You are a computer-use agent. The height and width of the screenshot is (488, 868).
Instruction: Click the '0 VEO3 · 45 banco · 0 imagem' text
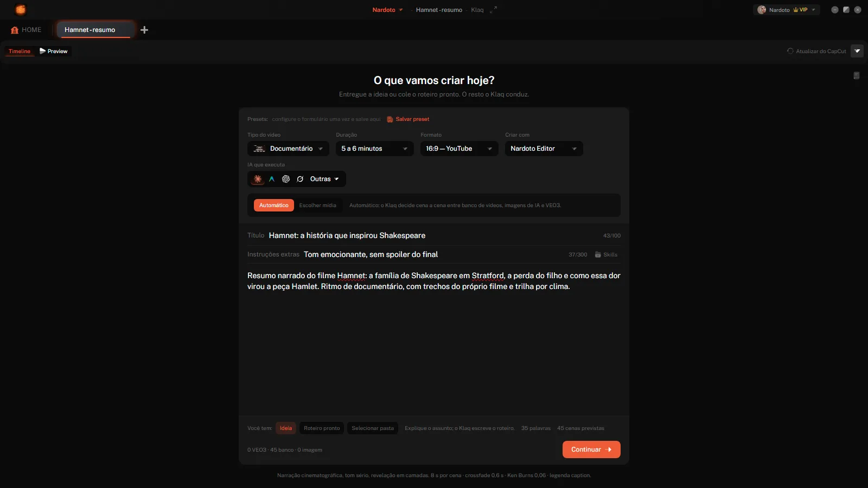coord(285,450)
